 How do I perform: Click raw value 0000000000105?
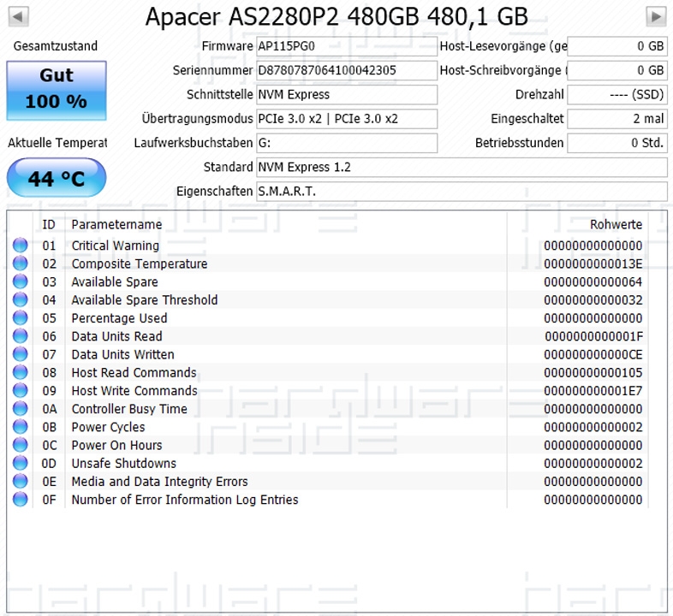coord(593,372)
